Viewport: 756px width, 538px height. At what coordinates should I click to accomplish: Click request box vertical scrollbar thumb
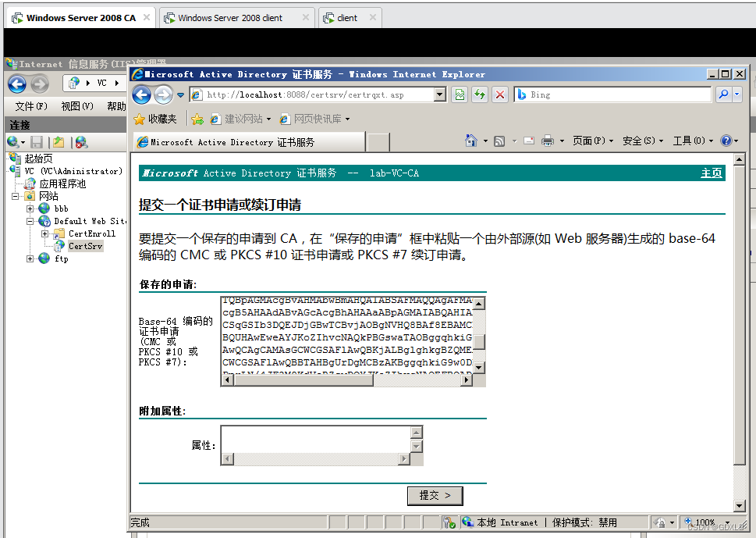point(479,341)
